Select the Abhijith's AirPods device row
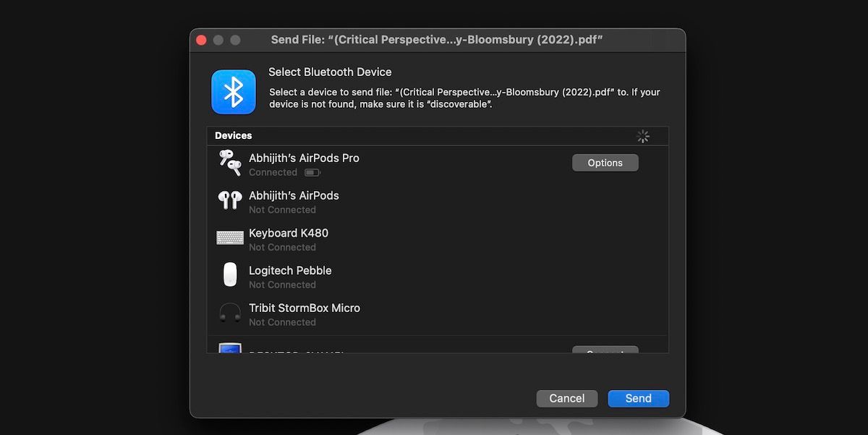The height and width of the screenshot is (435, 868). pos(362,200)
